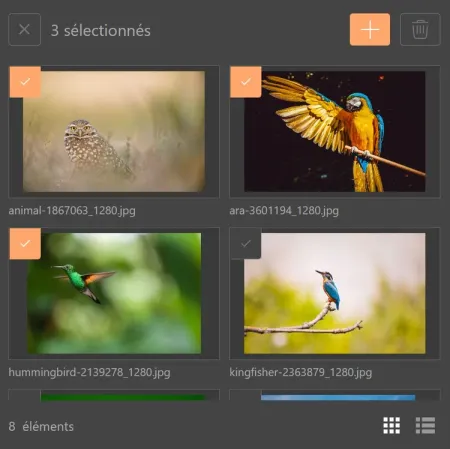Click the file name kingfisher-2363879_1280.jpg
The height and width of the screenshot is (449, 450).
click(x=301, y=372)
